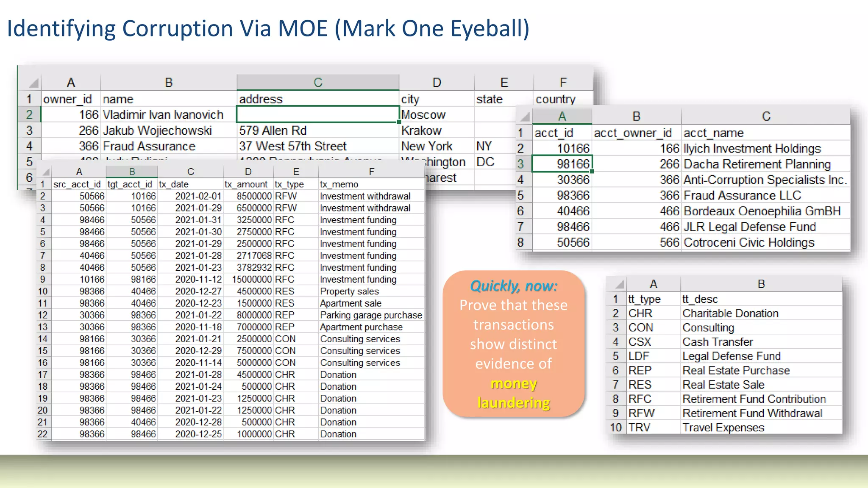This screenshot has width=868, height=488.
Task: Click 'Cotroceni Civic Holdings' cell
Action: (x=765, y=242)
